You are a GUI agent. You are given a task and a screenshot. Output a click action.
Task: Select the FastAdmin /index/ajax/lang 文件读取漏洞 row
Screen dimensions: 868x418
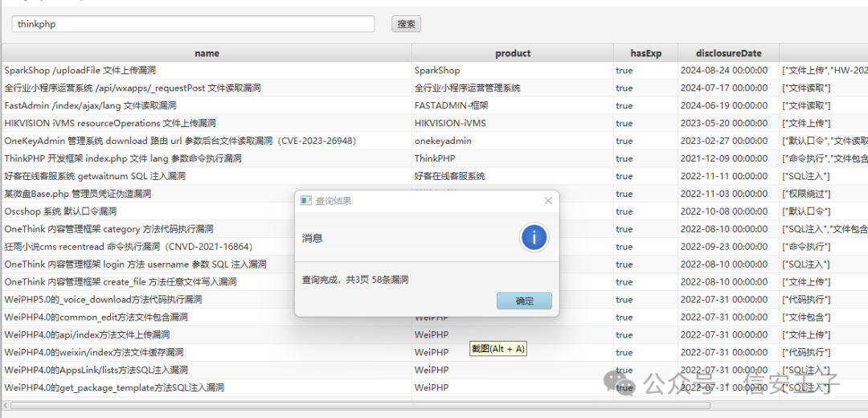(435, 106)
